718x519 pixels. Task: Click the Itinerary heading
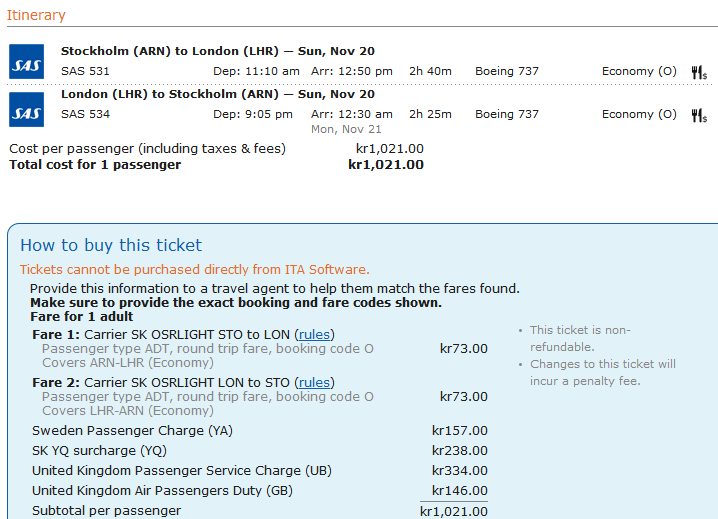click(x=36, y=15)
